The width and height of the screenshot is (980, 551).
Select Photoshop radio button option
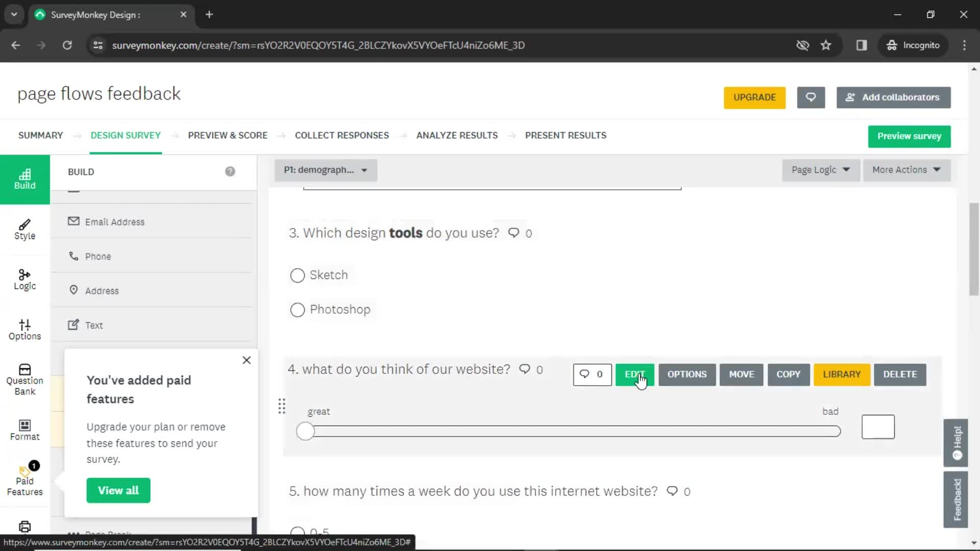coord(297,310)
